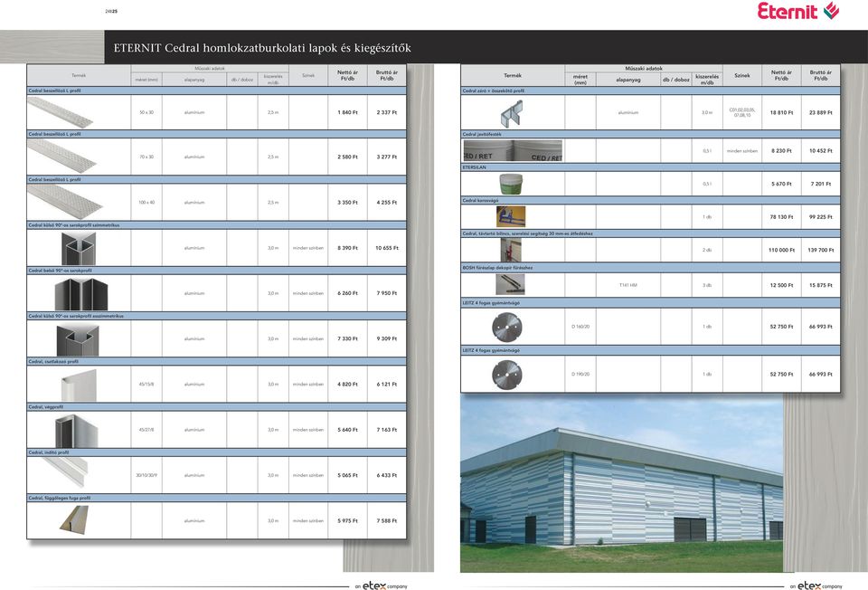Select the gross price 7 163 Ft

387,429
